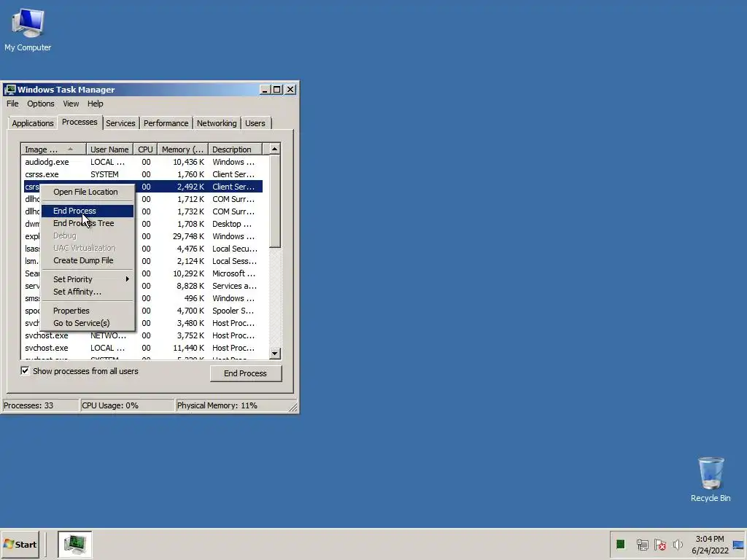Select the svchost.exe row with 11,440 K
The width and height of the screenshot is (747, 560).
point(143,348)
